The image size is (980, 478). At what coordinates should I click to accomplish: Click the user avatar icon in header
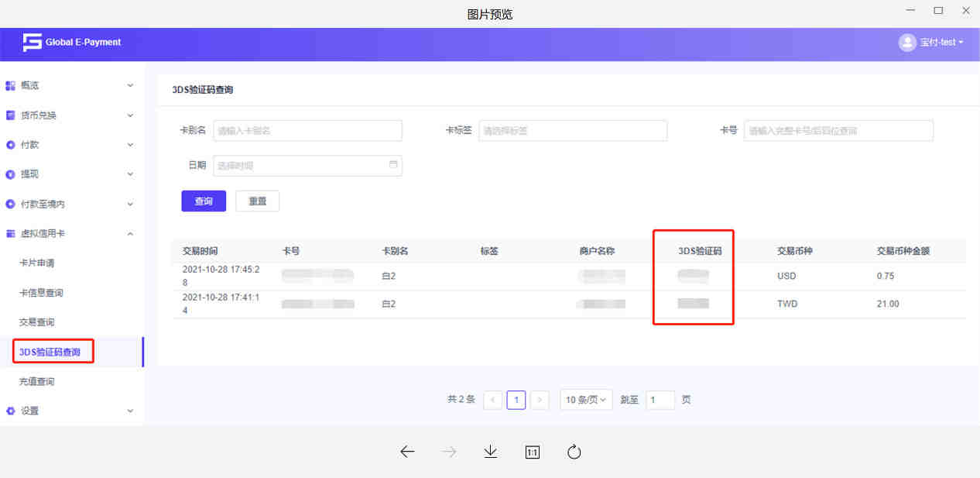[907, 43]
